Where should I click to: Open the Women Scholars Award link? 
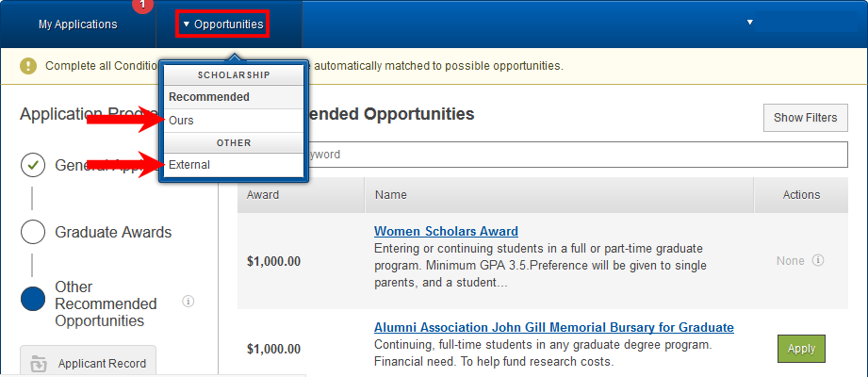pyautogui.click(x=446, y=231)
